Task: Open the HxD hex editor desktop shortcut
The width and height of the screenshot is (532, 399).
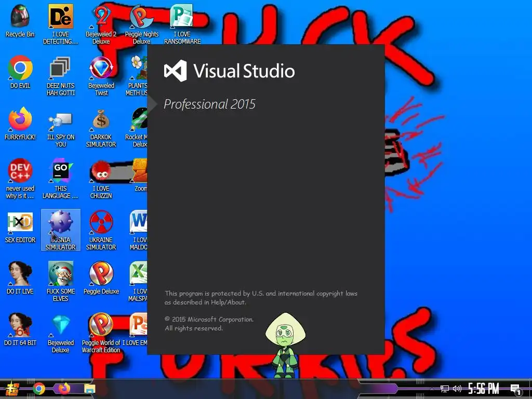Action: point(20,227)
